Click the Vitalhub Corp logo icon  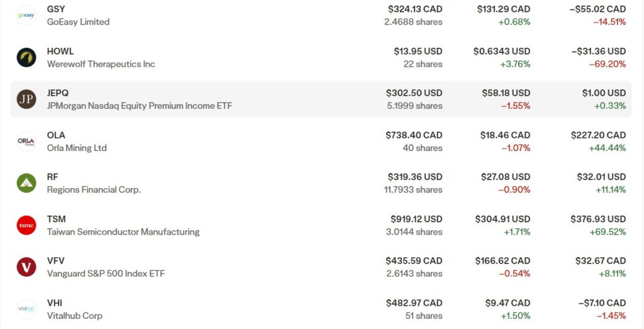pos(26,309)
